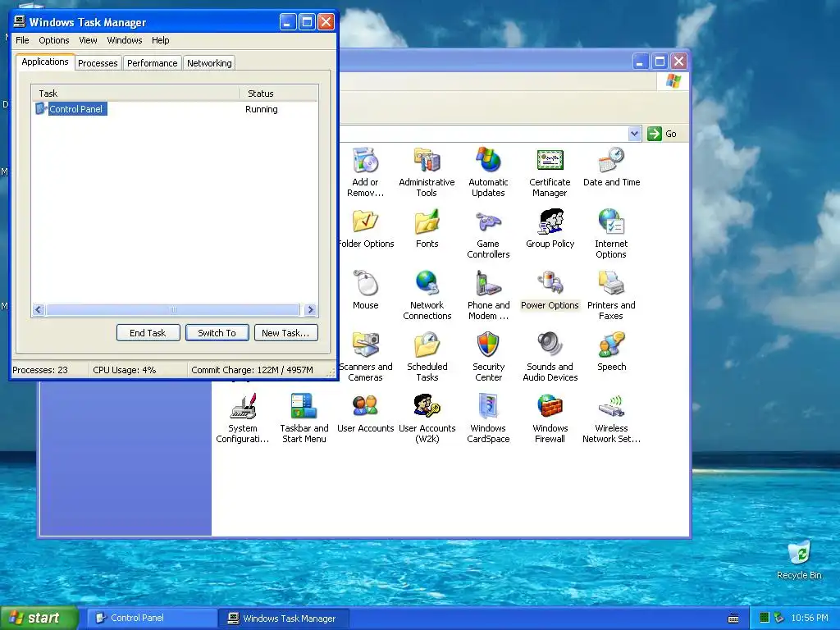Activate Control Panel from the taskbar
840x630 pixels.
tap(152, 618)
